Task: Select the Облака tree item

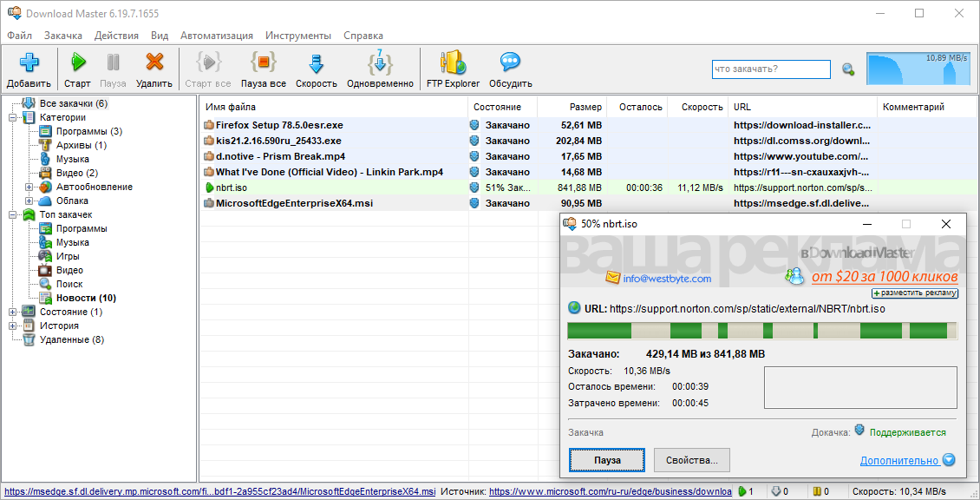Action: click(72, 201)
